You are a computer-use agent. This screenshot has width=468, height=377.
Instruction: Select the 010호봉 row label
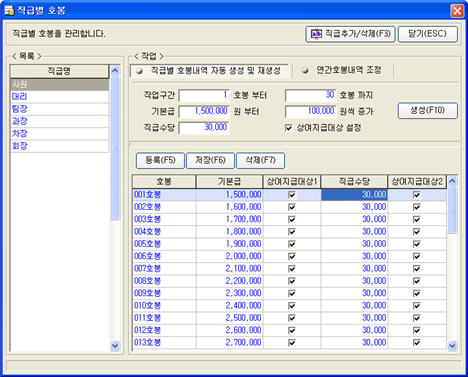[x=147, y=306]
